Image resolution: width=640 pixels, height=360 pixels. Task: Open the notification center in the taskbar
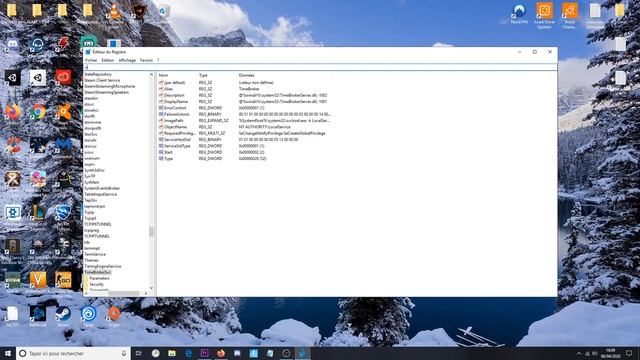[629, 353]
